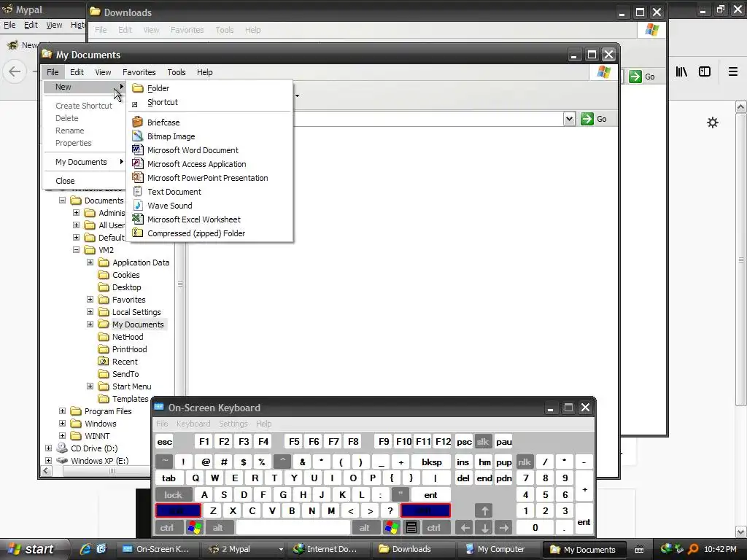Select the SendTo folder in the tree
The height and width of the screenshot is (560, 747).
[125, 374]
